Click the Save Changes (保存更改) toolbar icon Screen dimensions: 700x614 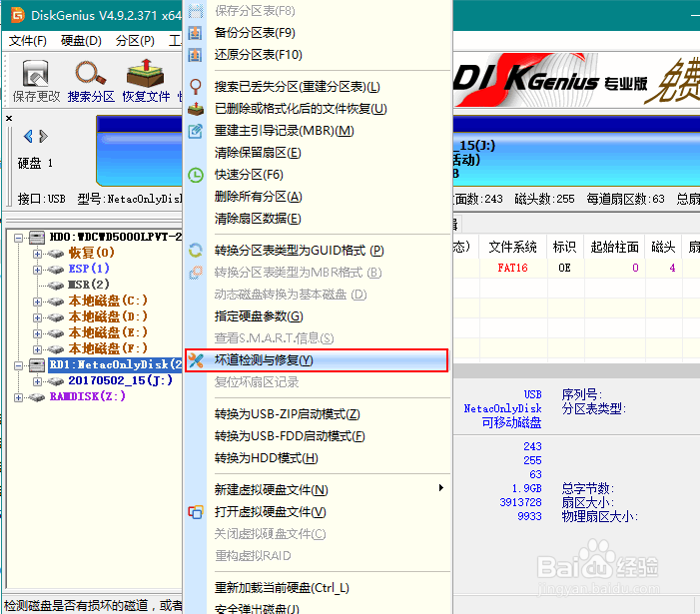click(x=36, y=74)
